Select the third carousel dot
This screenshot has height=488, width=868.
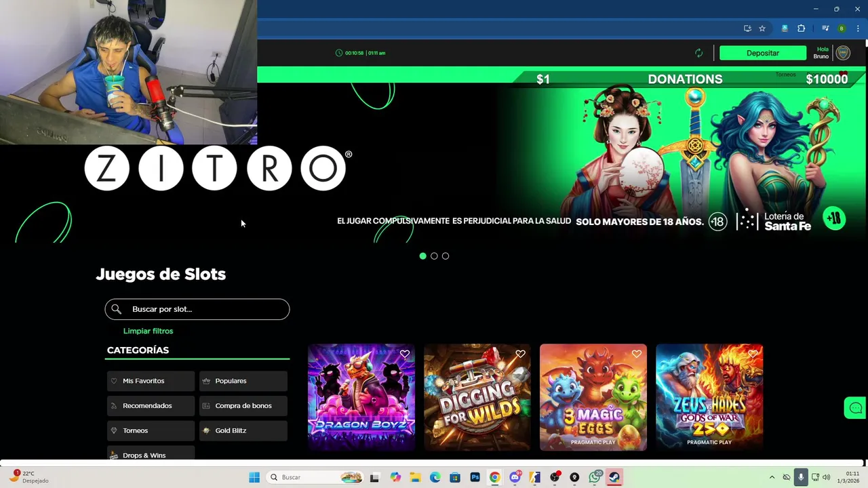point(446,256)
